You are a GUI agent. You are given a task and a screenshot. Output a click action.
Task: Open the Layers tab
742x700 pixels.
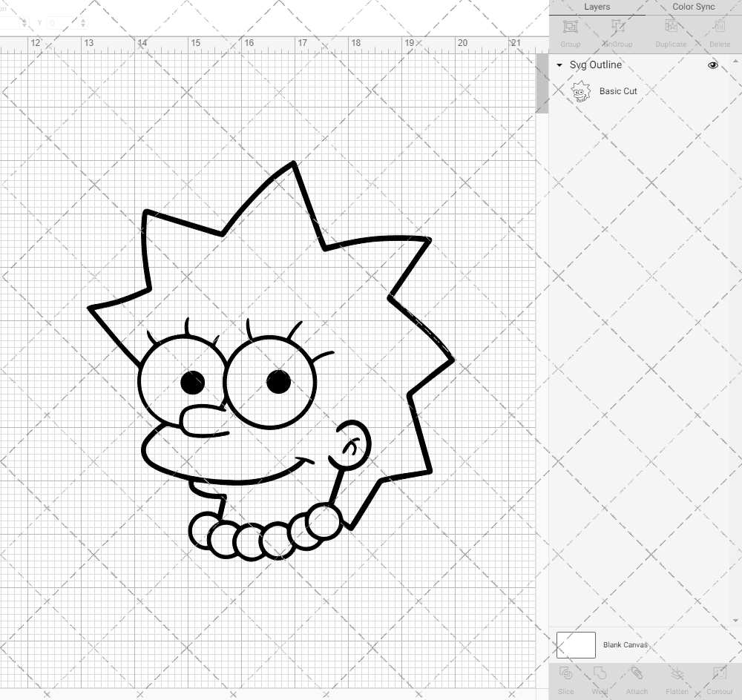[x=597, y=7]
